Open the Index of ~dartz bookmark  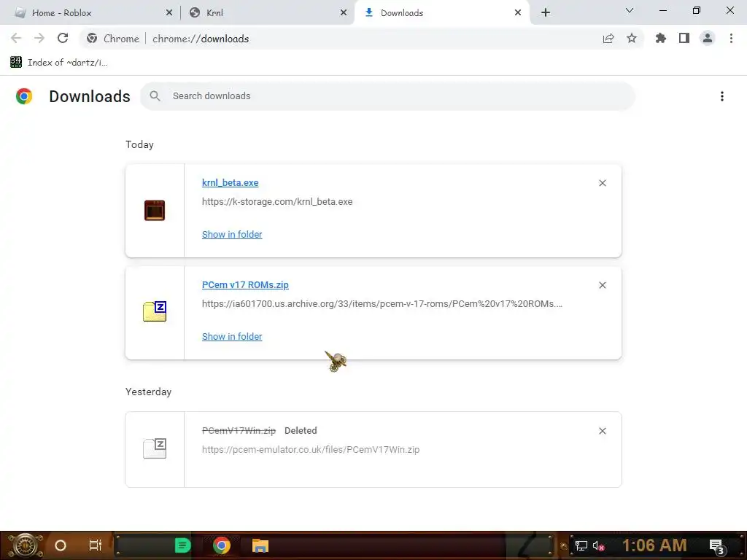point(58,63)
